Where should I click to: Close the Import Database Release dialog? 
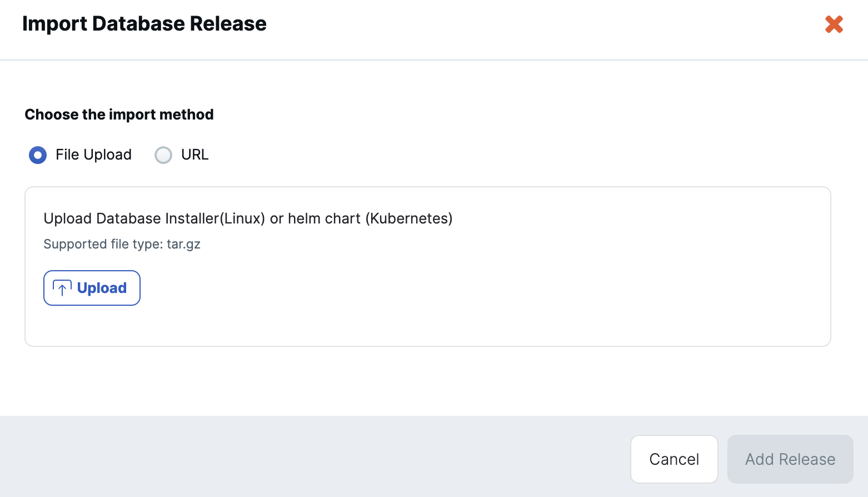834,24
